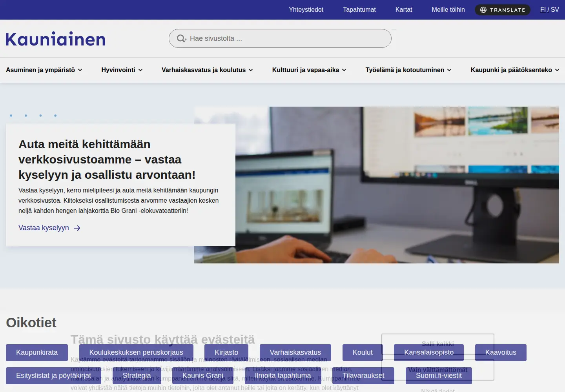This screenshot has height=392, width=565.
Task: Open Kartat in top bar
Action: [404, 10]
